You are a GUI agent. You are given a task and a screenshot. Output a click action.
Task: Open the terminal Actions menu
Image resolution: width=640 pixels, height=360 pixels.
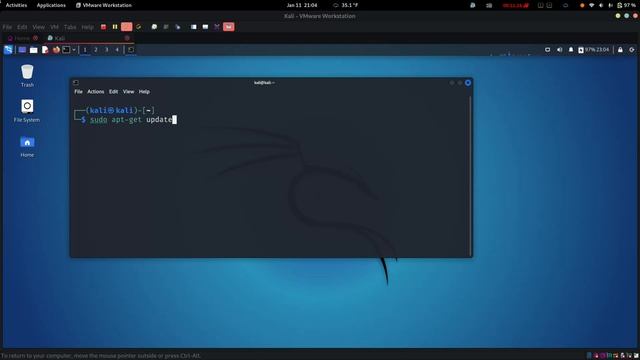pyautogui.click(x=96, y=92)
